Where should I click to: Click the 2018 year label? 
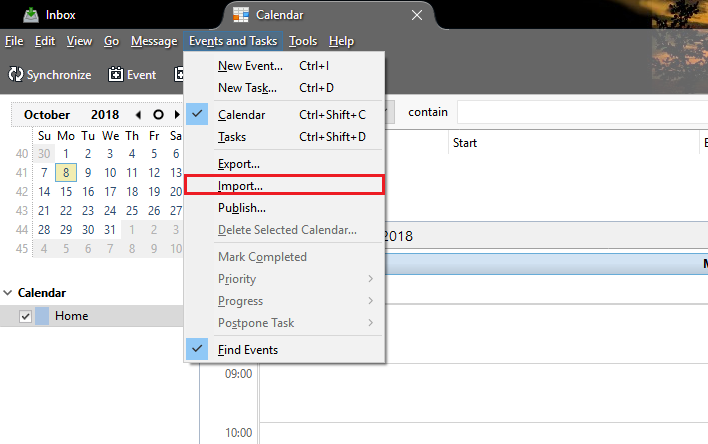(x=105, y=115)
